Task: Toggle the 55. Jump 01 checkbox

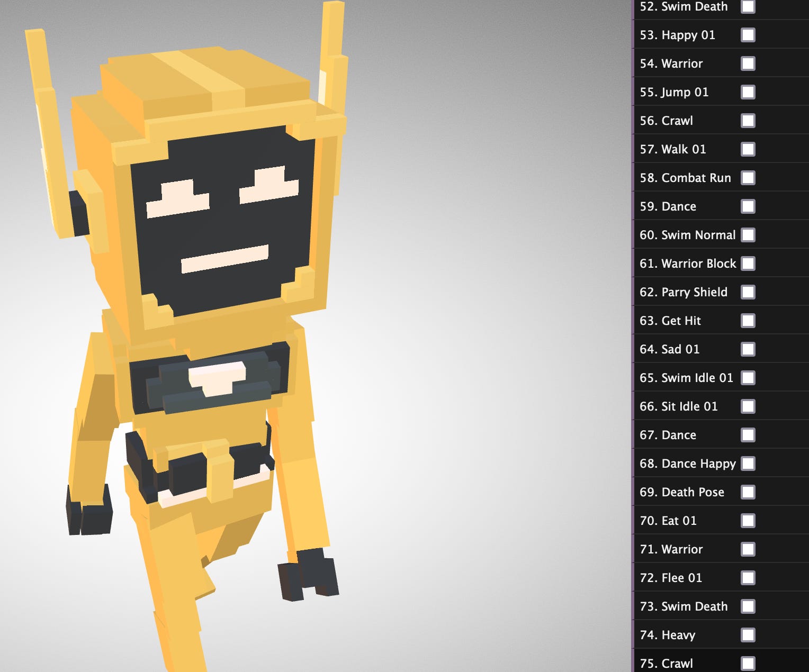Action: pyautogui.click(x=748, y=92)
